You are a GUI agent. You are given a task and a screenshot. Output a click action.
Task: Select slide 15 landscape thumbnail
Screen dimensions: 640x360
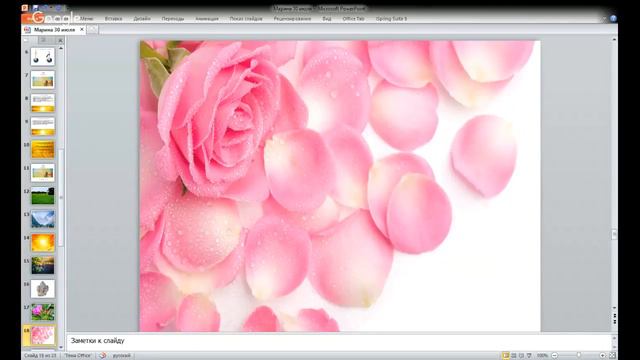(42, 266)
